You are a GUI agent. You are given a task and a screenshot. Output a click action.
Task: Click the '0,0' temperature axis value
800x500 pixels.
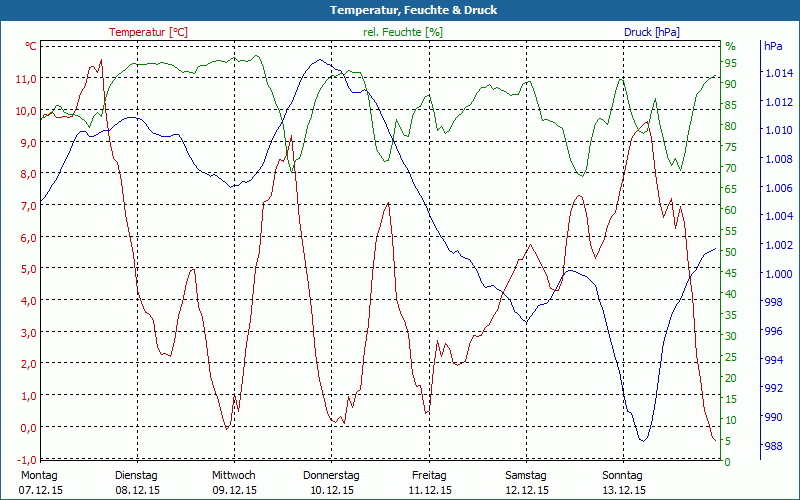pyautogui.click(x=28, y=428)
